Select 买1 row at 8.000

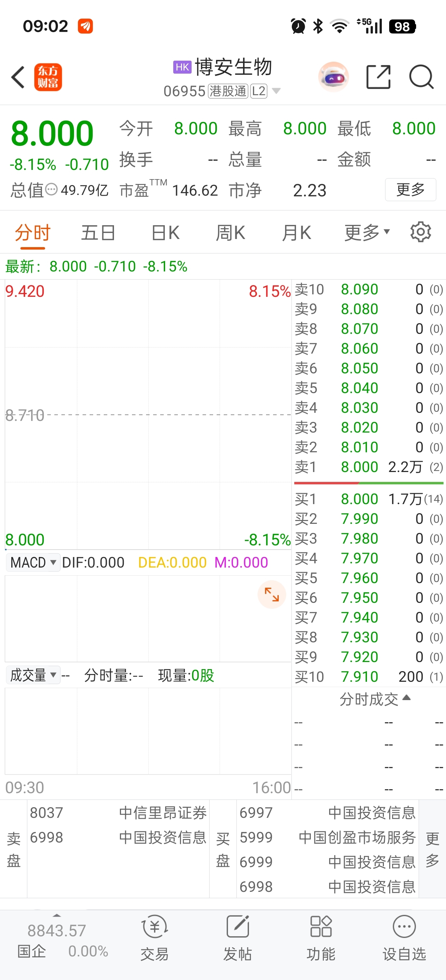click(x=369, y=499)
